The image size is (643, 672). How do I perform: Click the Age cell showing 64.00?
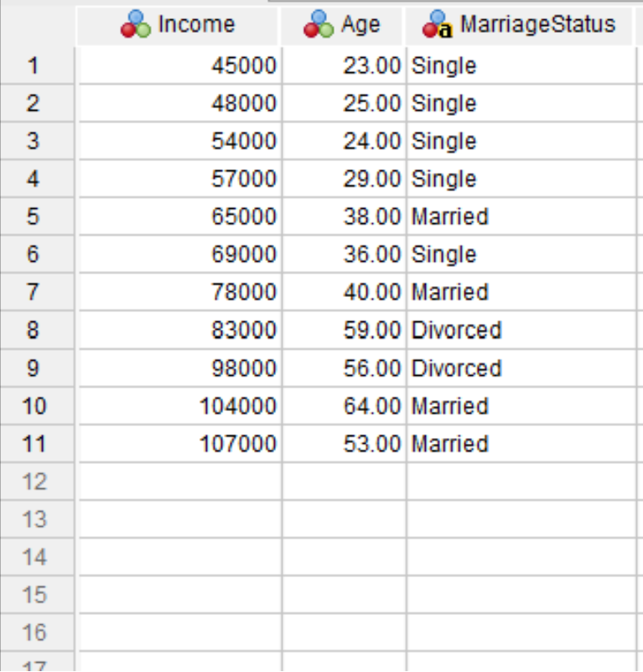tap(345, 406)
